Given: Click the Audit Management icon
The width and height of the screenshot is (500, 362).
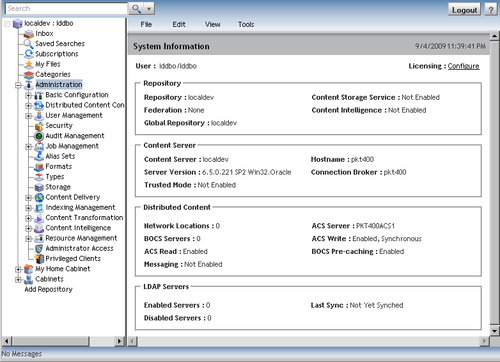Looking at the screenshot, I should click(39, 136).
